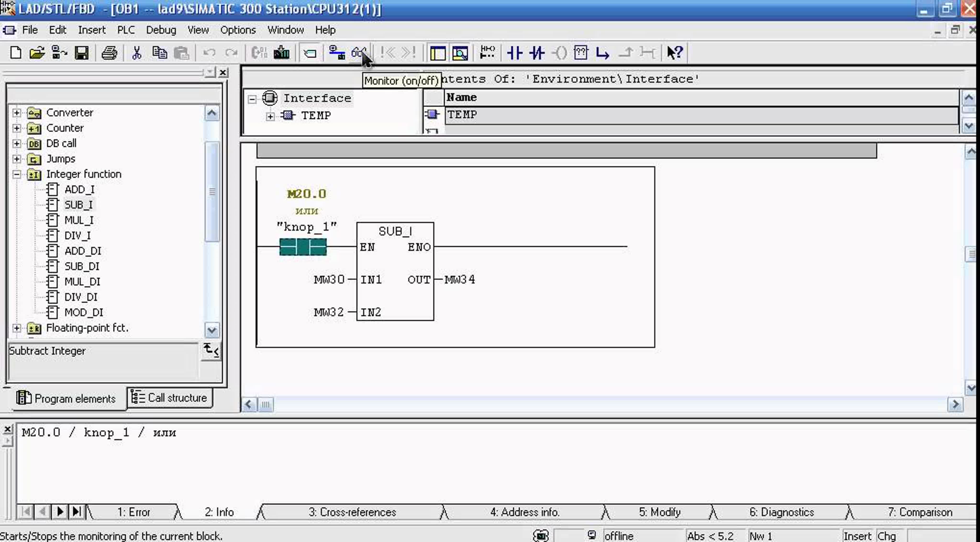Open the 6: Diagnostics tab
The height and width of the screenshot is (542, 980).
[x=781, y=512]
